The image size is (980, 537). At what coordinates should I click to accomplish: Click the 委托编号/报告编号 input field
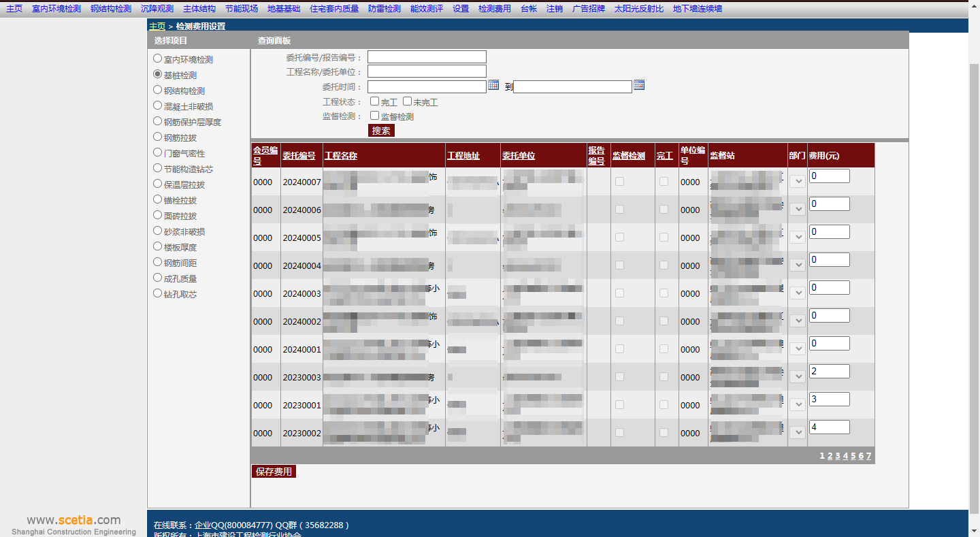pos(427,57)
